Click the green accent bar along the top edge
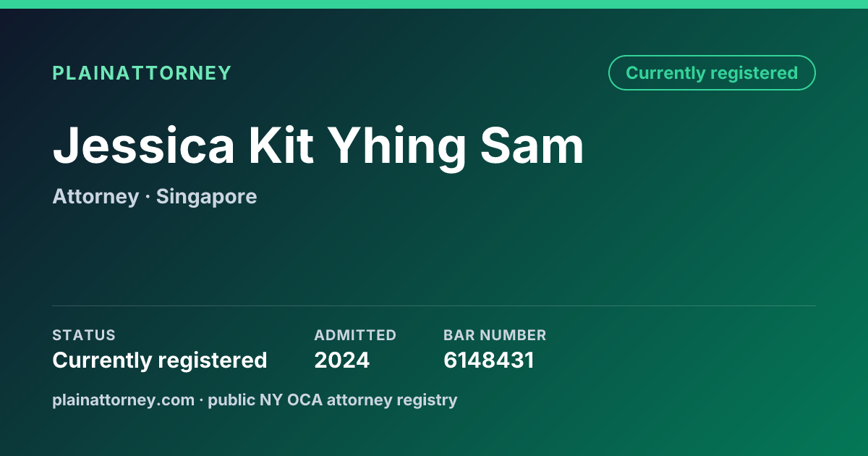The image size is (868, 456). (x=434, y=4)
